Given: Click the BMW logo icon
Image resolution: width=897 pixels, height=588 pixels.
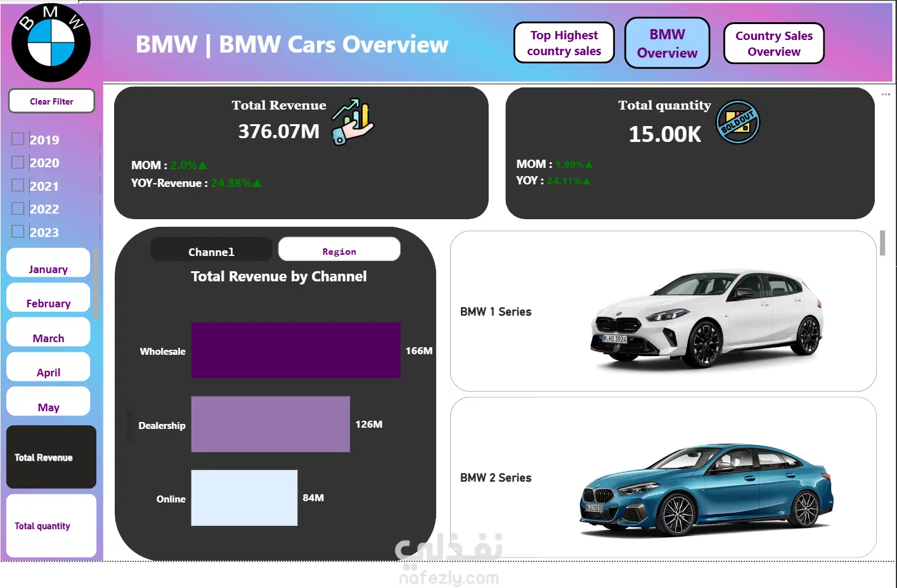Looking at the screenshot, I should (x=51, y=43).
